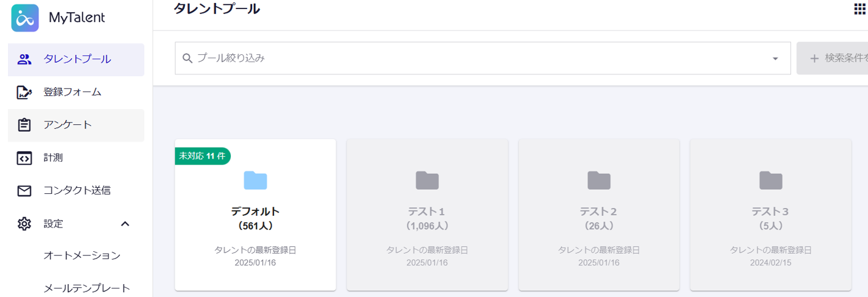Focus the プール絞り込み search field
Viewport: 868px width, 297px height.
click(x=476, y=59)
